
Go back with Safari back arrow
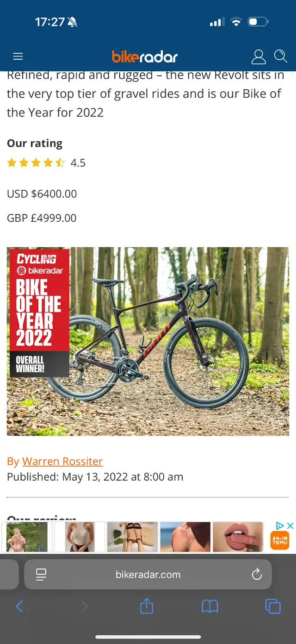(19, 606)
